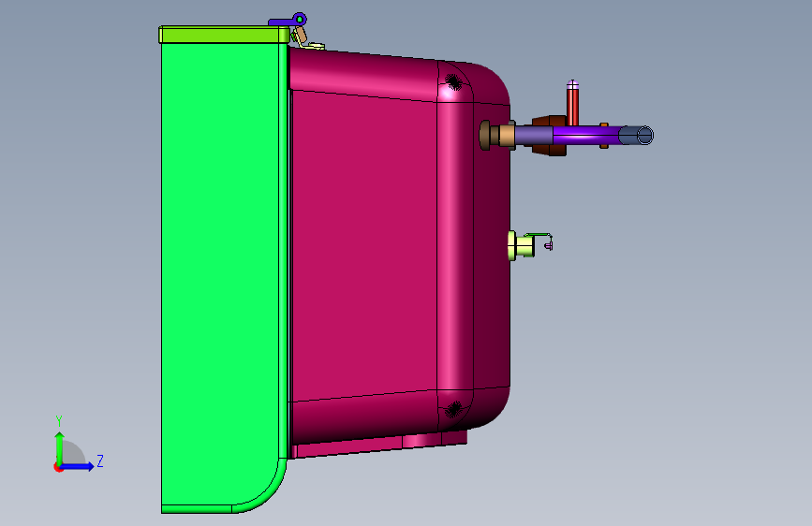Image resolution: width=812 pixels, height=526 pixels.
Task: Select the magenta bottom bracket under the tank
Action: (x=380, y=446)
